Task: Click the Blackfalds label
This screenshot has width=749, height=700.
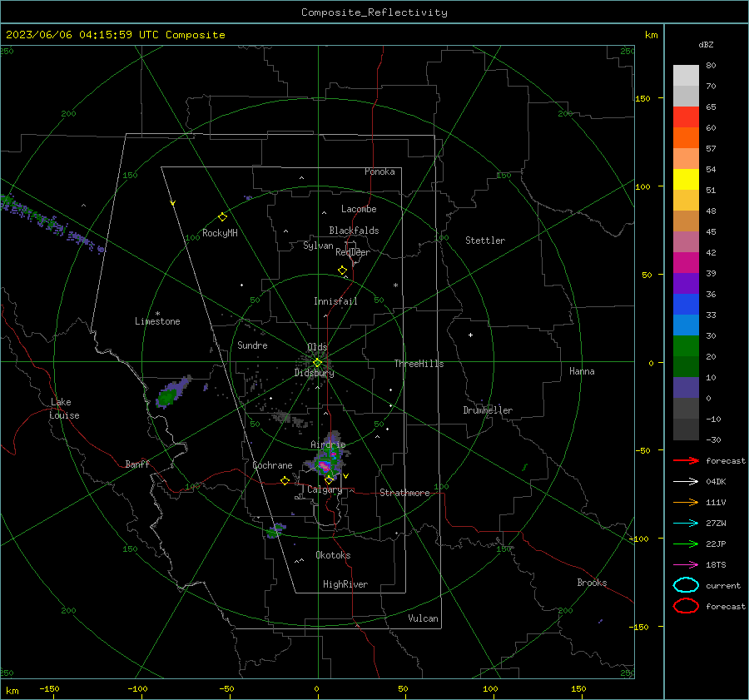Action: pos(354,231)
